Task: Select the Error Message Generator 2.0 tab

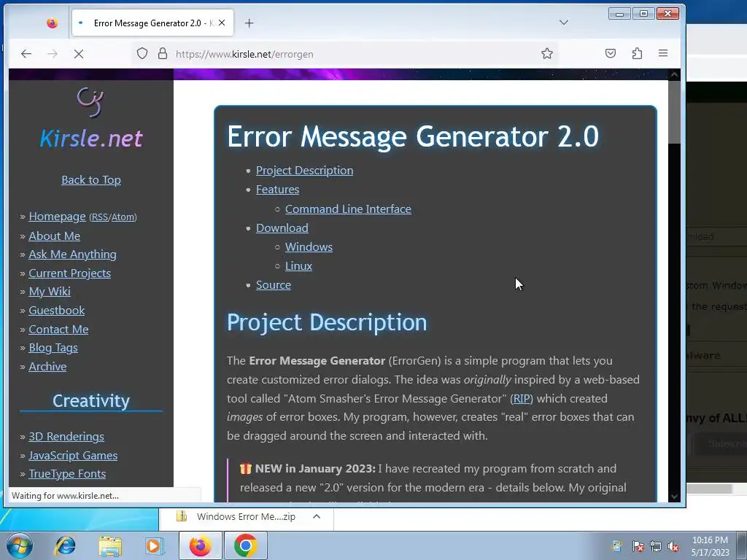Action: coord(152,23)
